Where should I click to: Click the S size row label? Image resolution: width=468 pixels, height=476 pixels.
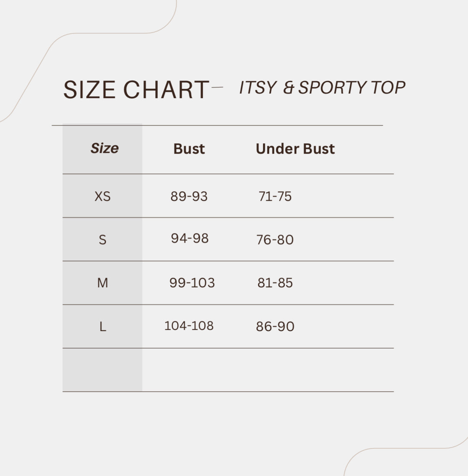pyautogui.click(x=102, y=240)
